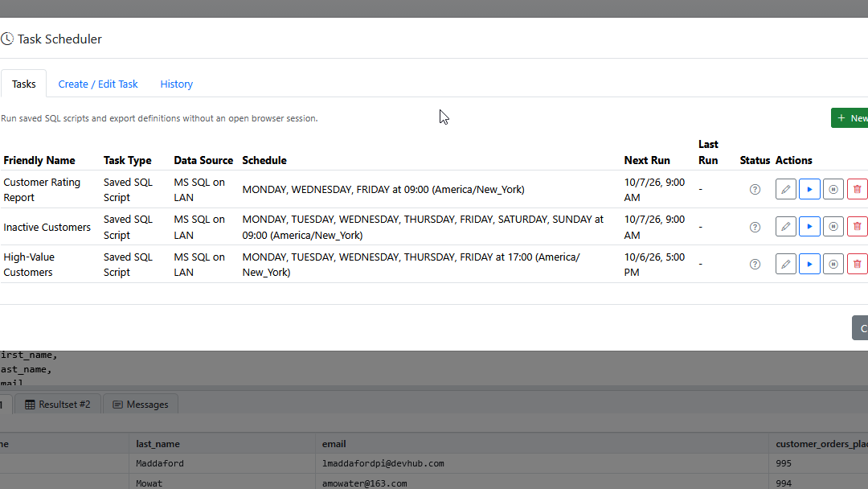The image size is (868, 489).
Task: Click the Task Scheduler clock icon
Action: pyautogui.click(x=6, y=39)
